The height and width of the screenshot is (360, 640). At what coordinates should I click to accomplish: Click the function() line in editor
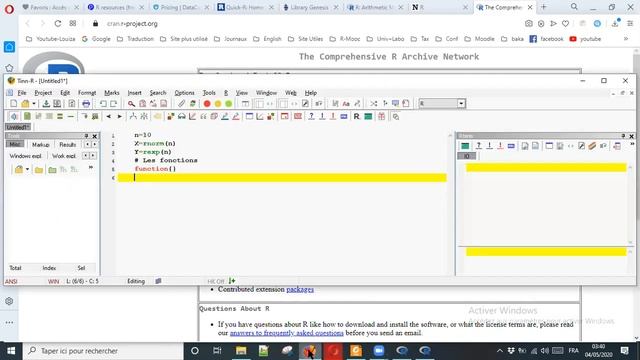click(155, 169)
